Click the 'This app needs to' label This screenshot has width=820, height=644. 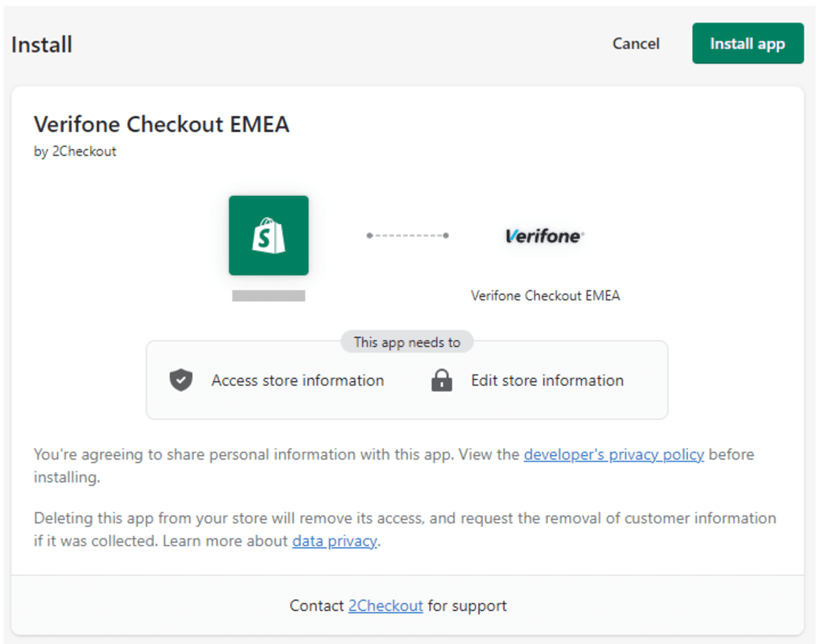click(407, 342)
